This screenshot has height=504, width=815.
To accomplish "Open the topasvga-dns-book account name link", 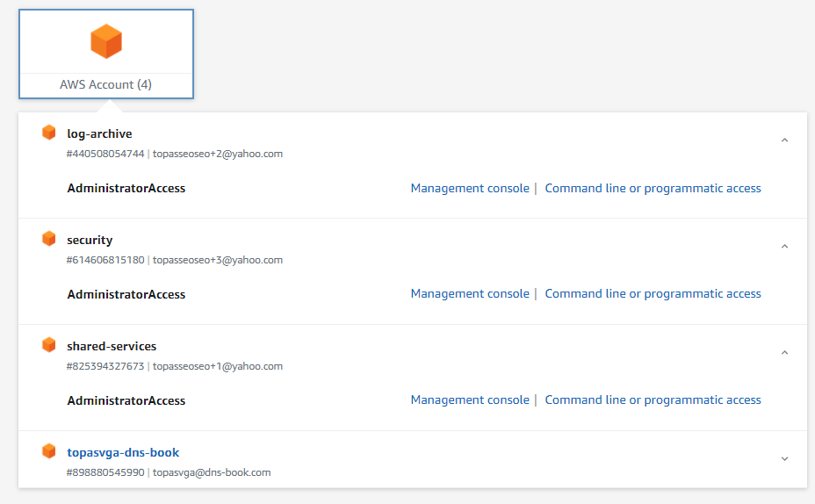I will pos(123,452).
